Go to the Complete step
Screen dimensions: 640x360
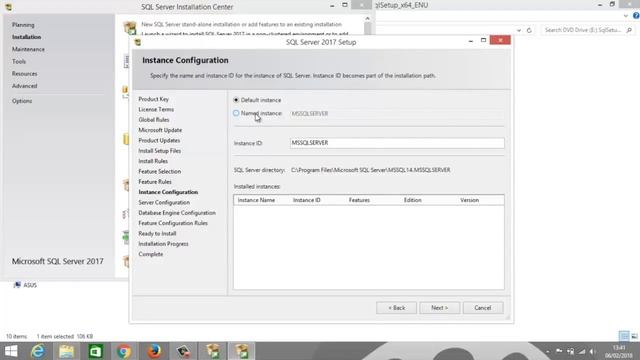[x=151, y=254]
